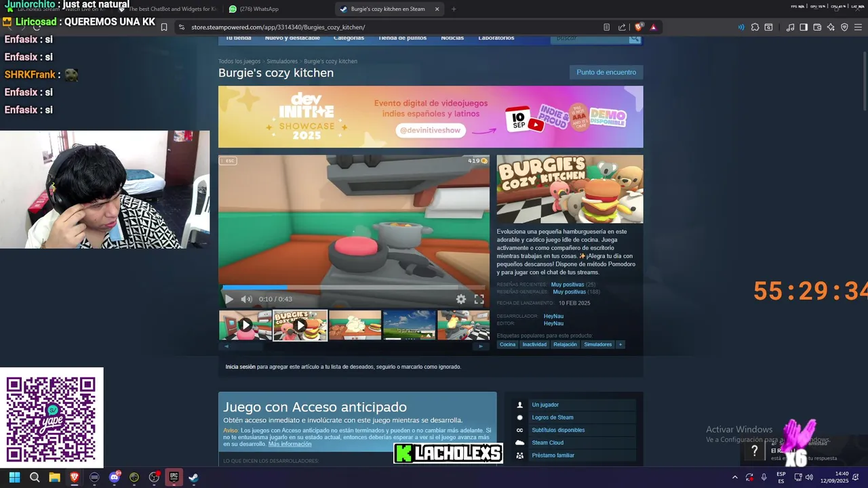Open Epic Games Launcher from taskbar
Screen dimensions: 868x488
click(x=174, y=477)
